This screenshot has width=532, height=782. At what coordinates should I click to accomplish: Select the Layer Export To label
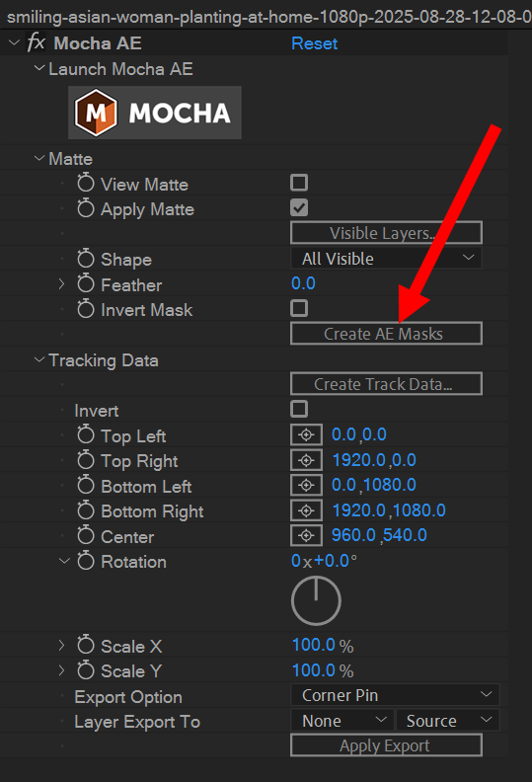coord(137,722)
